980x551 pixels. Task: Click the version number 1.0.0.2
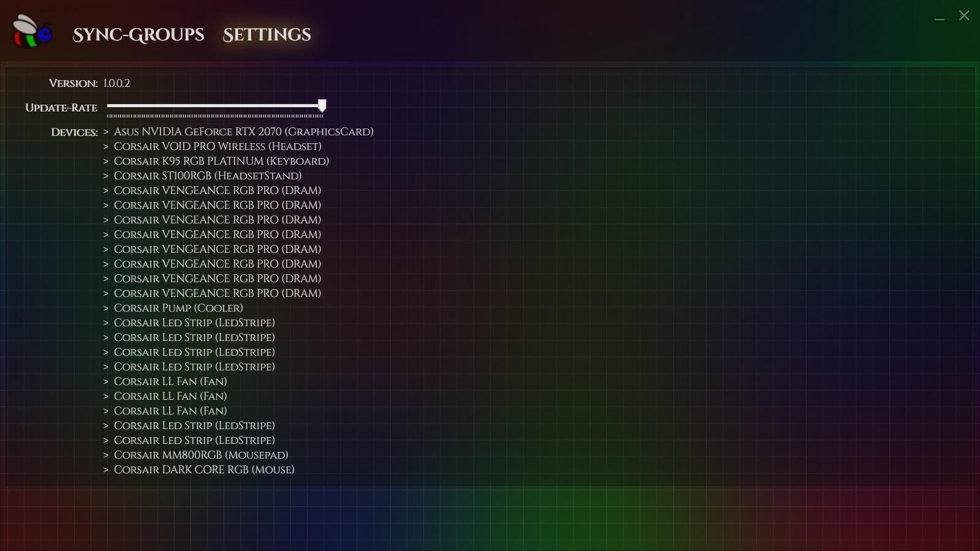click(116, 83)
